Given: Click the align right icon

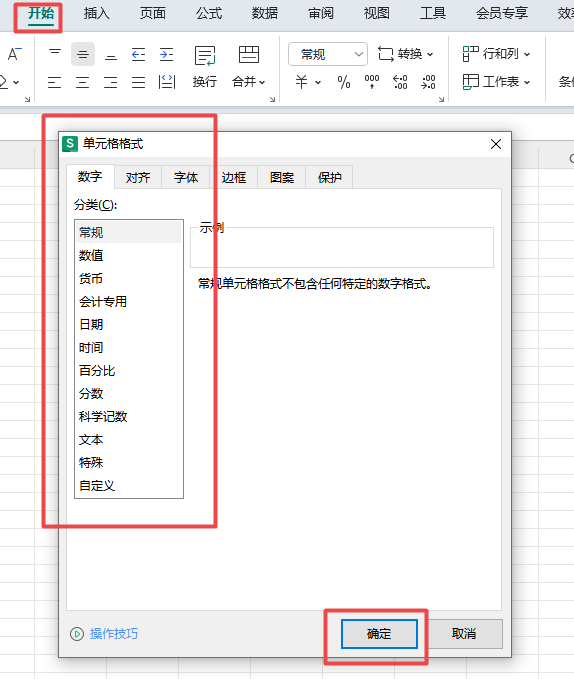Looking at the screenshot, I should pos(111,82).
